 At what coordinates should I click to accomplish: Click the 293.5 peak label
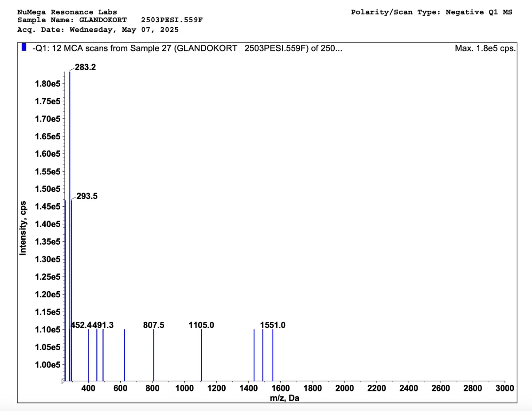click(87, 196)
